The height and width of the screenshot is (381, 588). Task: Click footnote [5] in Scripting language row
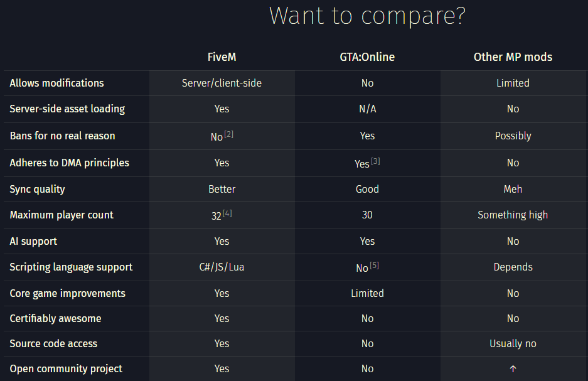(x=374, y=266)
